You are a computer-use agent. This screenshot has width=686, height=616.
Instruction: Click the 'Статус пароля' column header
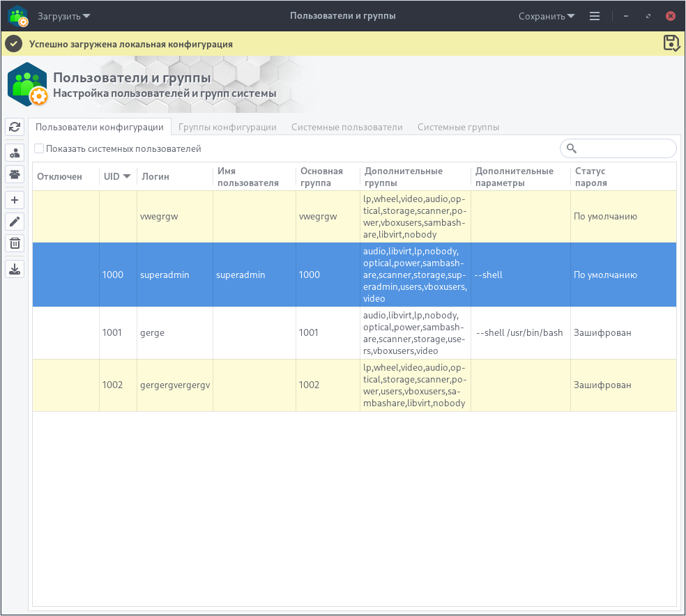click(x=590, y=177)
